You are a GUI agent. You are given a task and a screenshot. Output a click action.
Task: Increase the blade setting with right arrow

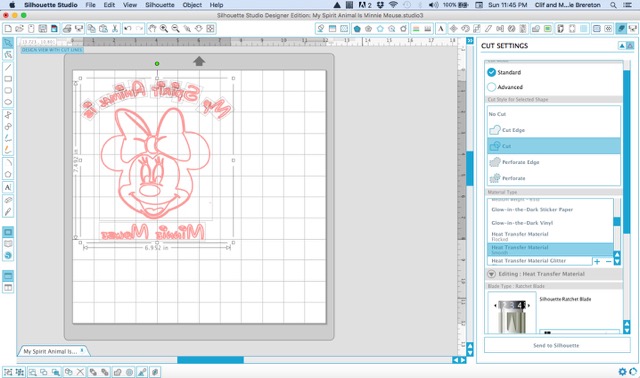click(x=529, y=305)
